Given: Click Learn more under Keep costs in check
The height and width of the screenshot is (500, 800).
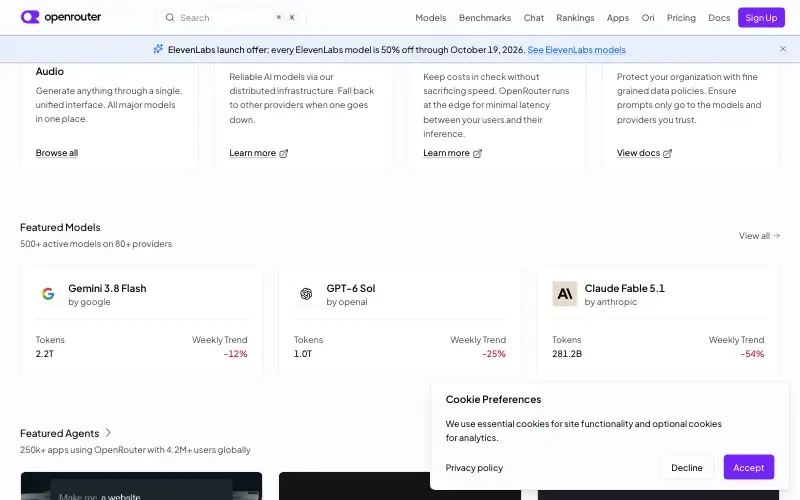Looking at the screenshot, I should (x=446, y=153).
